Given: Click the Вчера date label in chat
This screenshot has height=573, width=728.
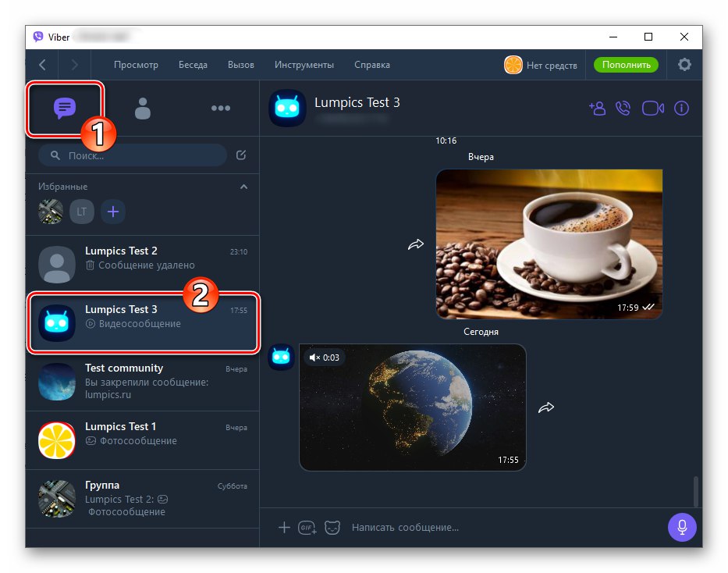Looking at the screenshot, I should click(x=481, y=157).
